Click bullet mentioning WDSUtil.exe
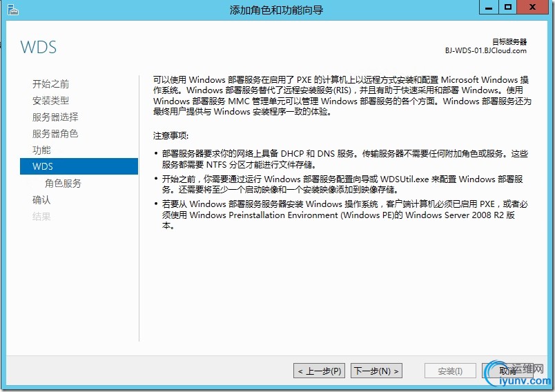 (342, 184)
